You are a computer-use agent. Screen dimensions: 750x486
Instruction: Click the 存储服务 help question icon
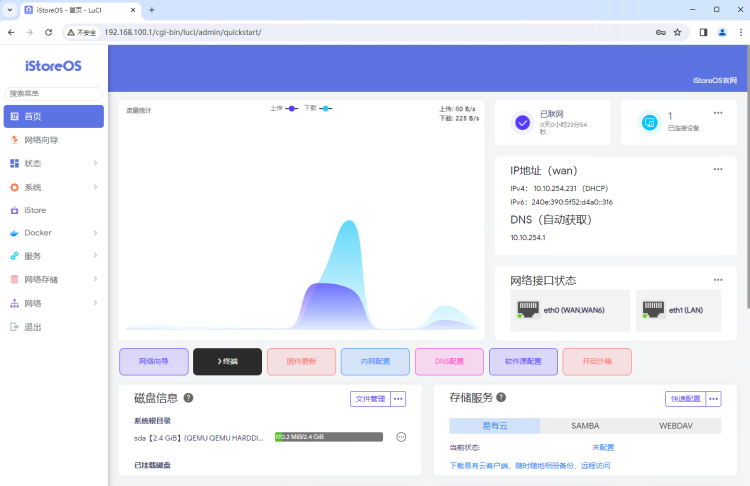coord(501,397)
